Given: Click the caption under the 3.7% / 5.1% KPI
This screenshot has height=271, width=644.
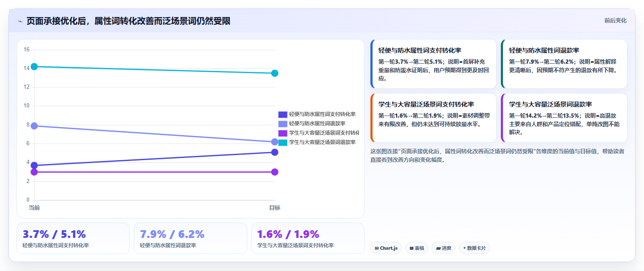Looking at the screenshot, I should tap(56, 246).
